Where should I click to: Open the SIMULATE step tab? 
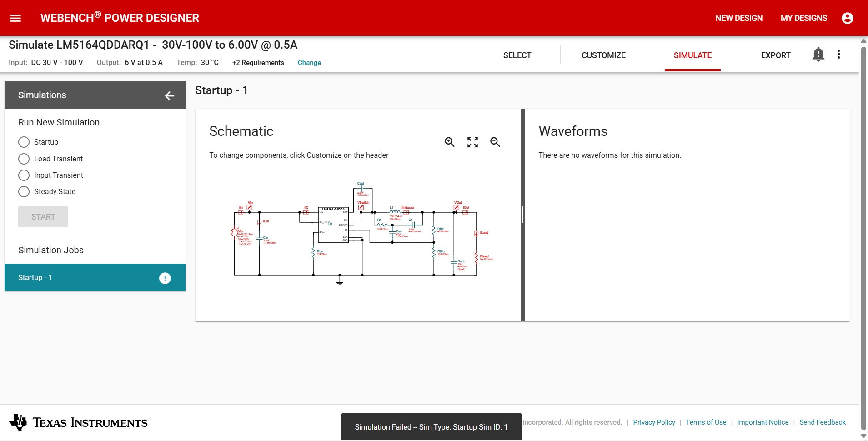pos(692,55)
